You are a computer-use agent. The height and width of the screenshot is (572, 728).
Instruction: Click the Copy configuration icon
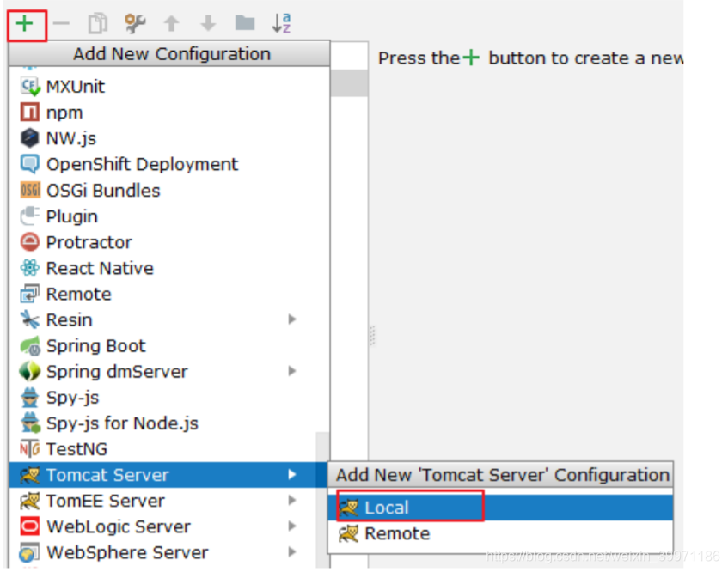pyautogui.click(x=97, y=23)
